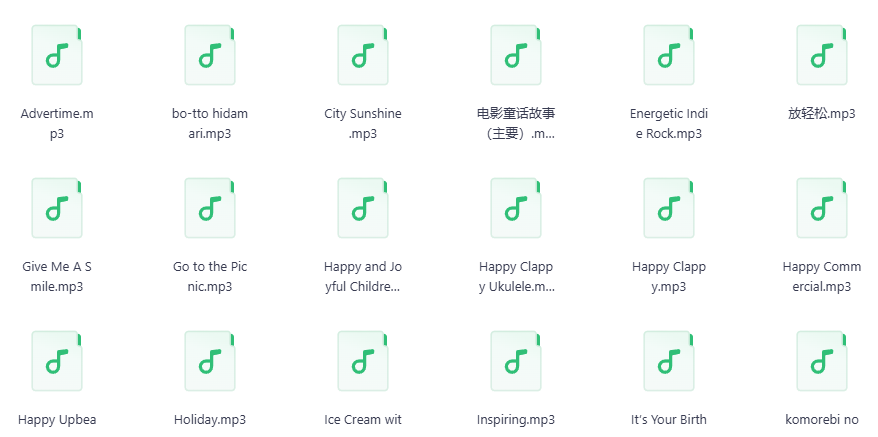Click the komorebi no audio file icon
Viewport: 878px width, 437px height.
(821, 361)
